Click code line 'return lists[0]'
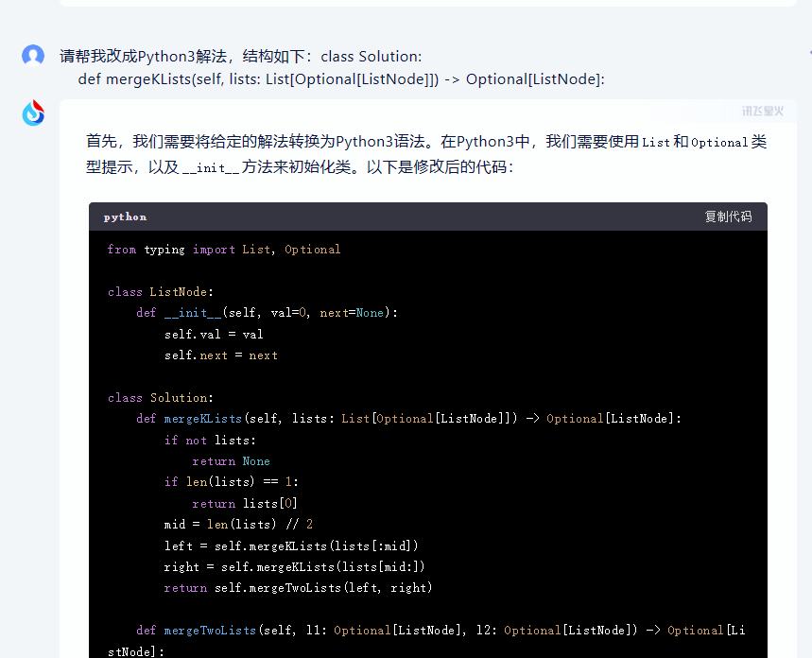Viewport: 812px width, 658px height. pos(245,503)
